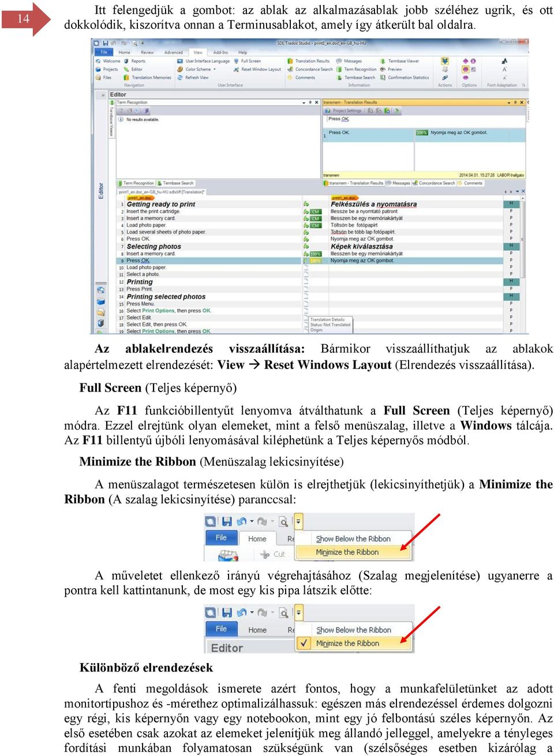Open the Help ribbon tab
Image resolution: width=554 pixels, height=756 pixels.
242,52
